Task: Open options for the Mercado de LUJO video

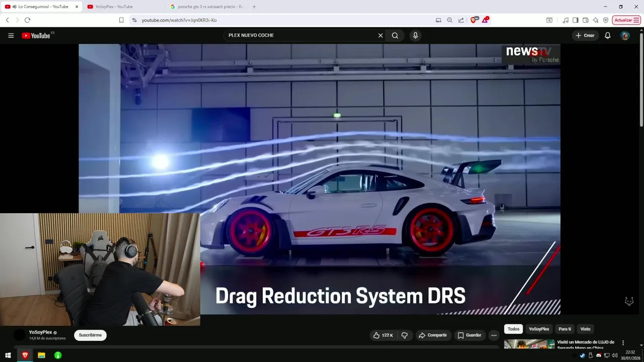Action: pos(623,343)
